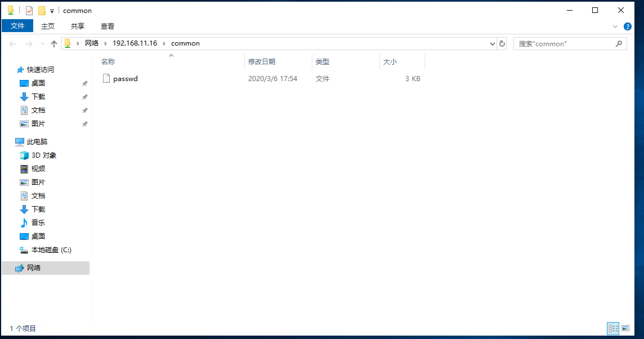
Task: Open the 文件 menu
Action: pyautogui.click(x=17, y=26)
